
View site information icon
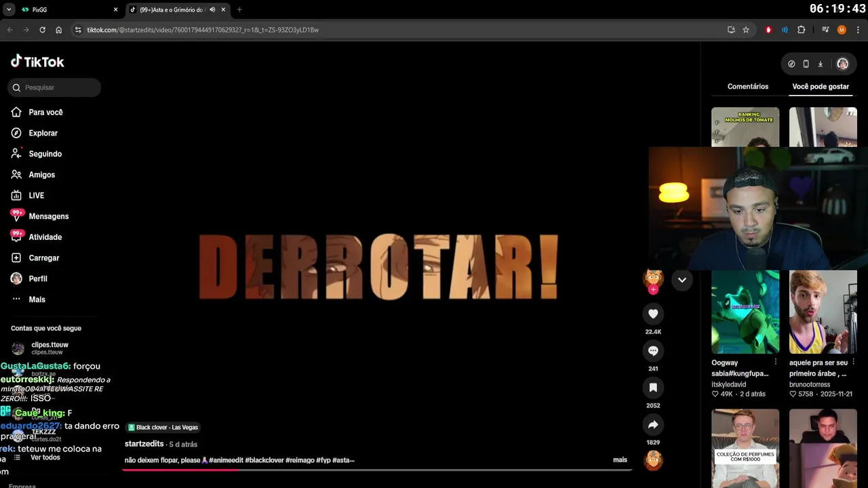click(78, 30)
